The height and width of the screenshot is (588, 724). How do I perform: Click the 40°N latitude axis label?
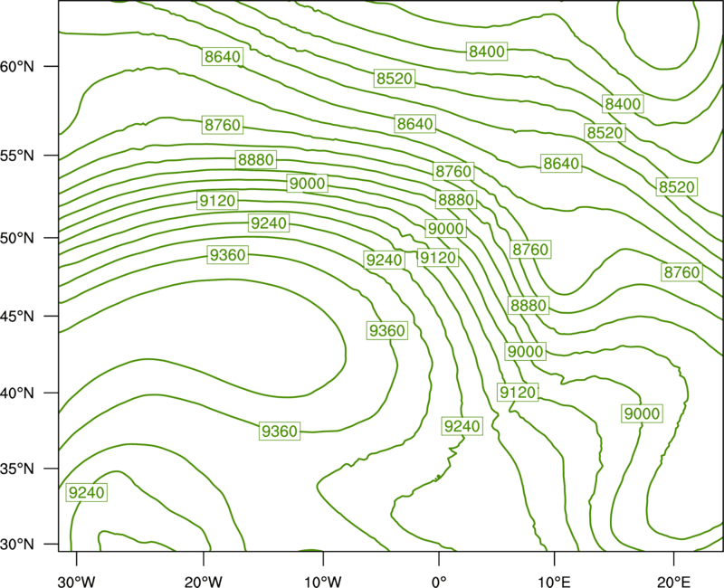pos(17,394)
